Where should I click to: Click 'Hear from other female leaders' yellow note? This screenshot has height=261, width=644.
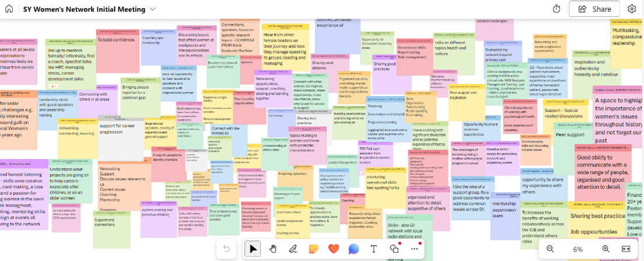pos(286,47)
